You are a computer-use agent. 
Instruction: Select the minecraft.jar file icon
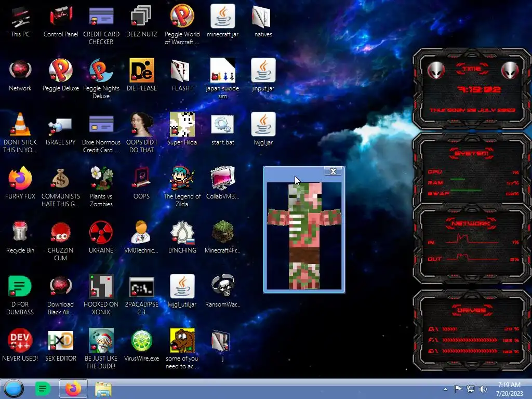pos(222,21)
